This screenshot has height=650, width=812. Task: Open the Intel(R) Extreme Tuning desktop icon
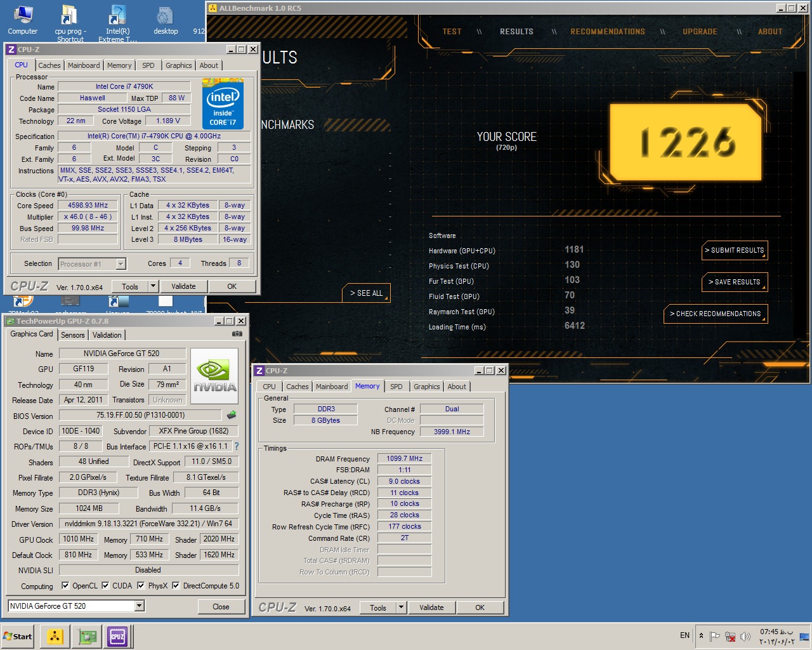117,22
